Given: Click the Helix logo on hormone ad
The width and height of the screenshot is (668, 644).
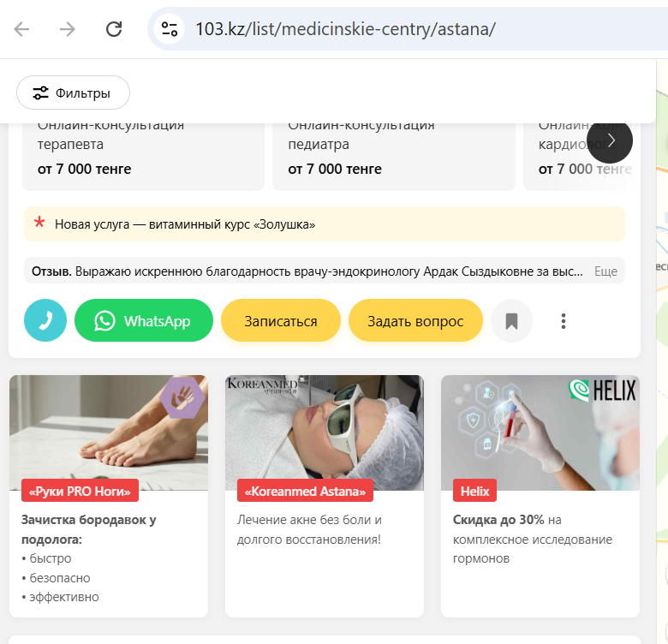Looking at the screenshot, I should pos(602,391).
